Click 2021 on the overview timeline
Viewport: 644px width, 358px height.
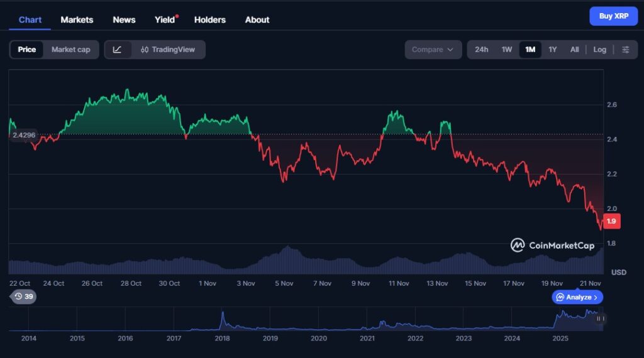[367, 339]
